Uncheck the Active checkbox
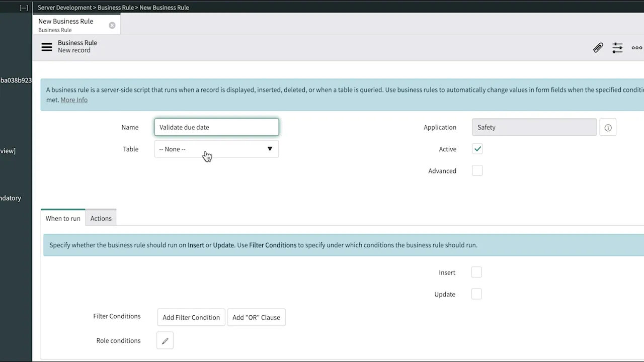Image resolution: width=644 pixels, height=362 pixels. tap(477, 149)
